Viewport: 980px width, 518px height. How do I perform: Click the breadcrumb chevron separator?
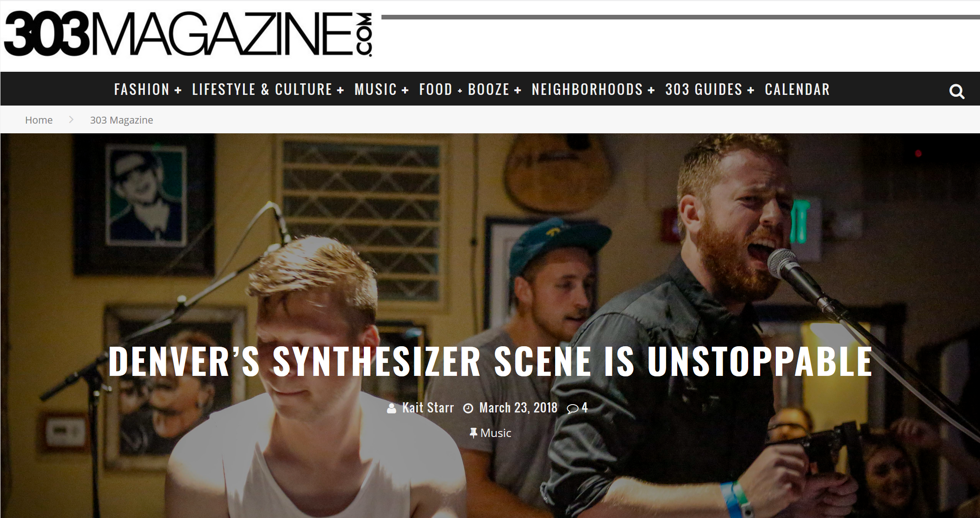click(71, 119)
